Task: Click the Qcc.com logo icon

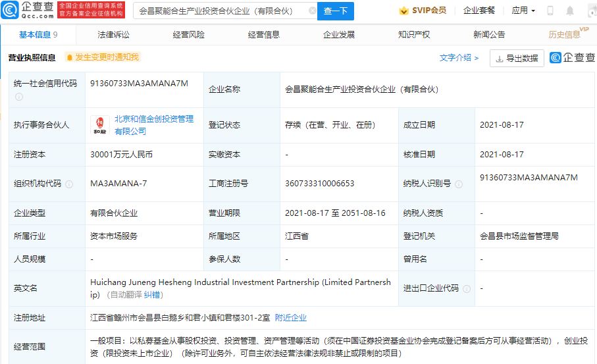Action: coord(9,11)
